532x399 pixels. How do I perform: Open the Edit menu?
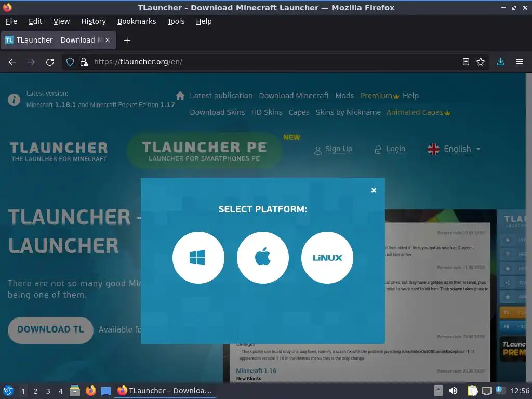[x=35, y=21]
